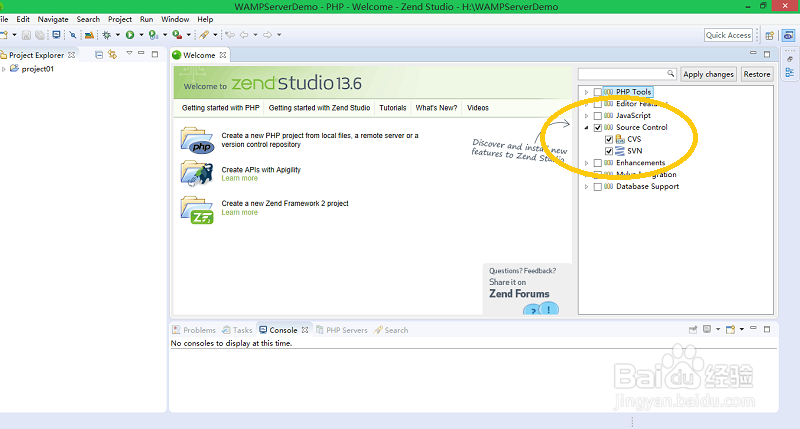Image resolution: width=800 pixels, height=429 pixels.
Task: Check the Database Support checkbox
Action: 597,187
